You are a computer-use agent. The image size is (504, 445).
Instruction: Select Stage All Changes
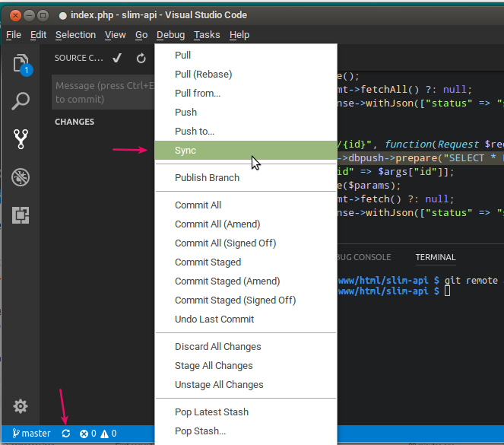[214, 366]
